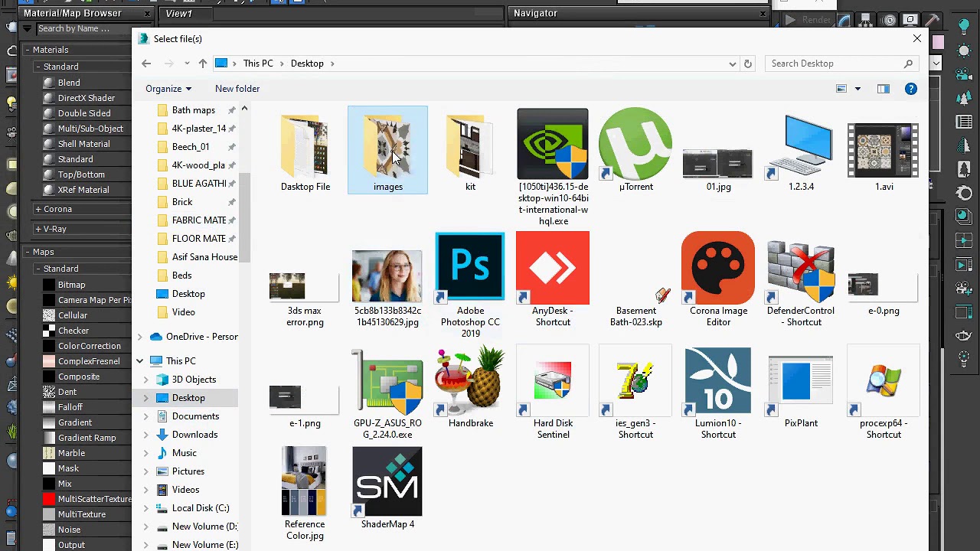Viewport: 980px width, 551px height.
Task: Select the Handbrake pineapple shortcut
Action: (x=470, y=387)
